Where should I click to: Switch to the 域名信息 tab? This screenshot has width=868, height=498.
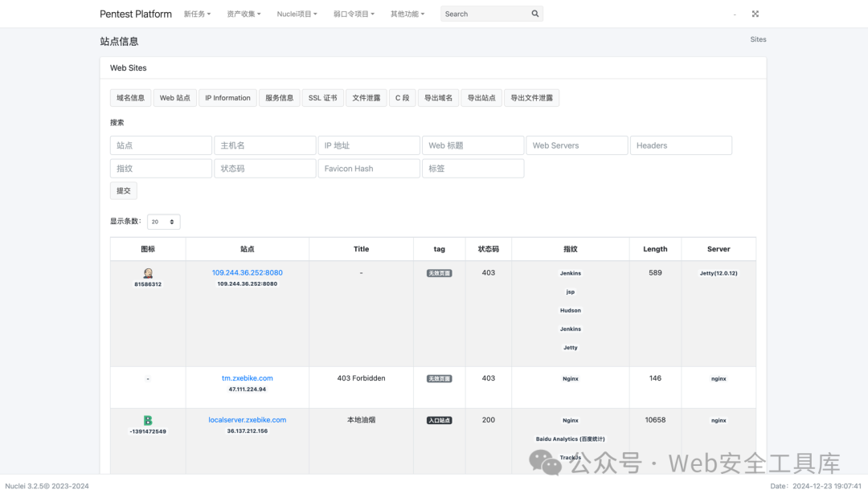click(x=131, y=98)
